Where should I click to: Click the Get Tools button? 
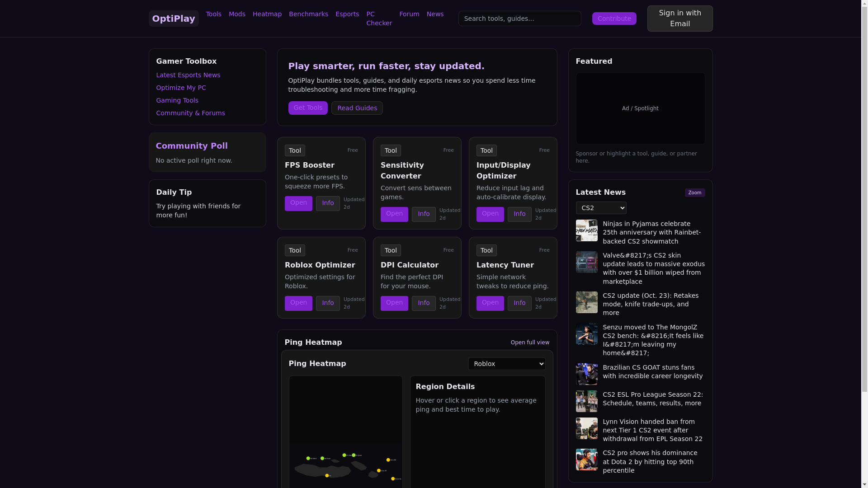308,108
